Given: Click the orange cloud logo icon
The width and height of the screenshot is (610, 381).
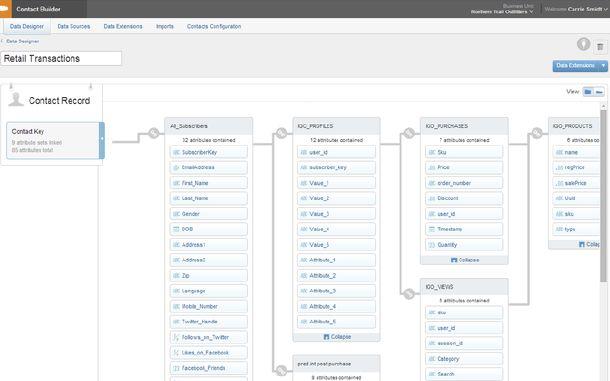Looking at the screenshot, I should click(5, 9).
